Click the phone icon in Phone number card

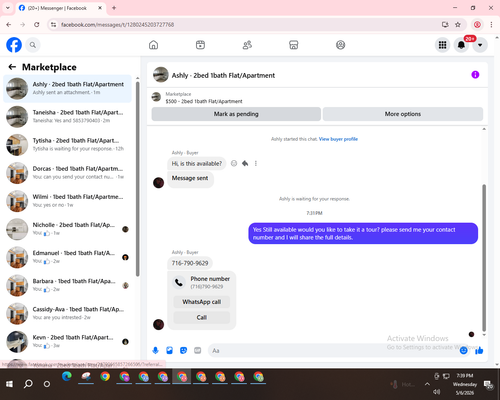179,283
